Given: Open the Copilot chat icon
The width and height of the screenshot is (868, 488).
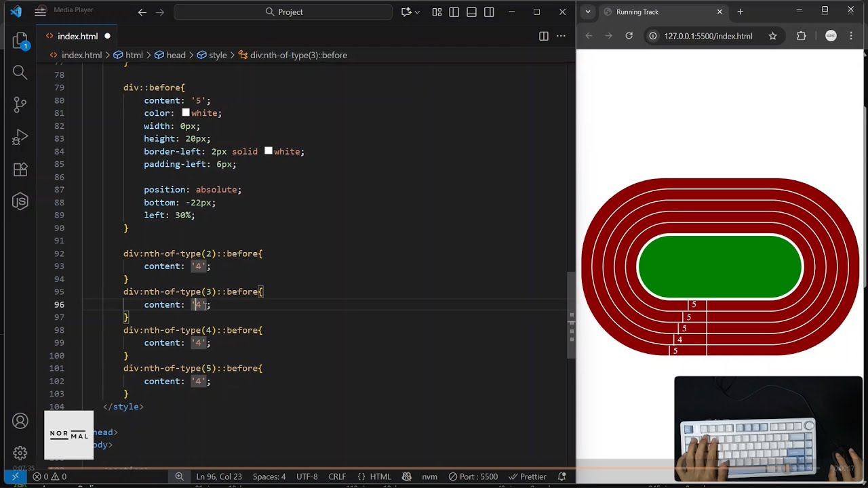Looking at the screenshot, I should click(x=406, y=12).
